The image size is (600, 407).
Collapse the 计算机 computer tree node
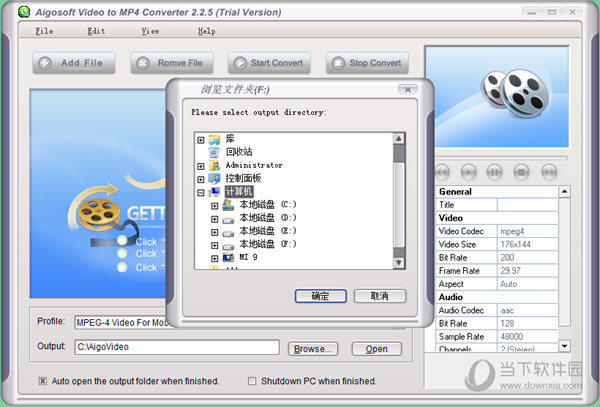[201, 191]
